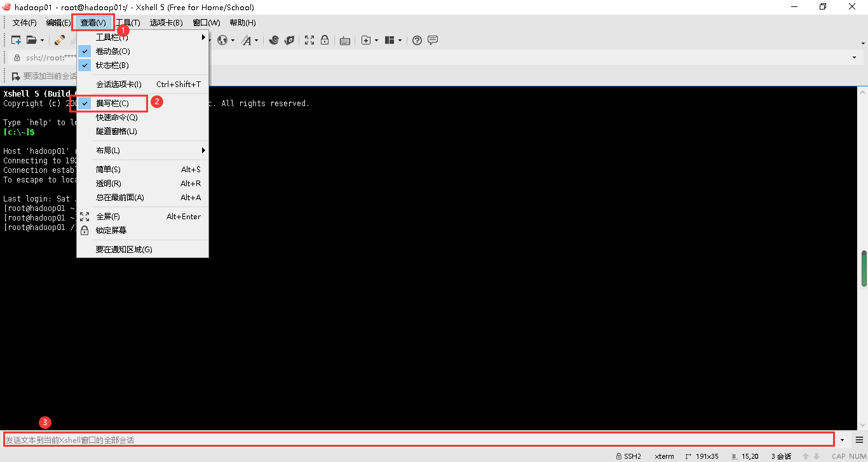Expand the 布局(L) submenu
868x462 pixels.
(142, 150)
